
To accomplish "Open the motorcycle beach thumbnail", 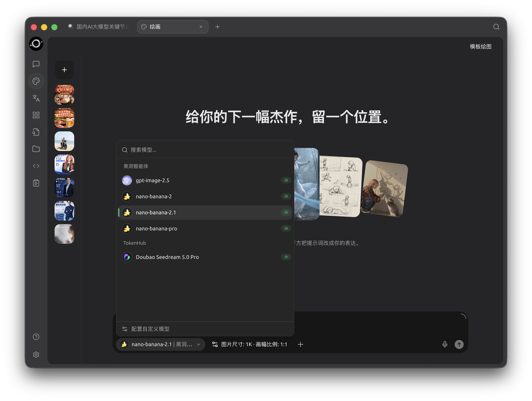I will click(x=64, y=141).
